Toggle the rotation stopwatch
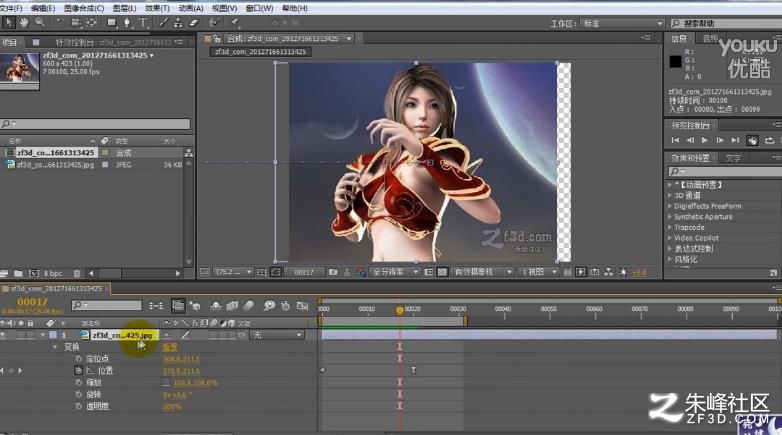This screenshot has width=782, height=435. [x=78, y=394]
